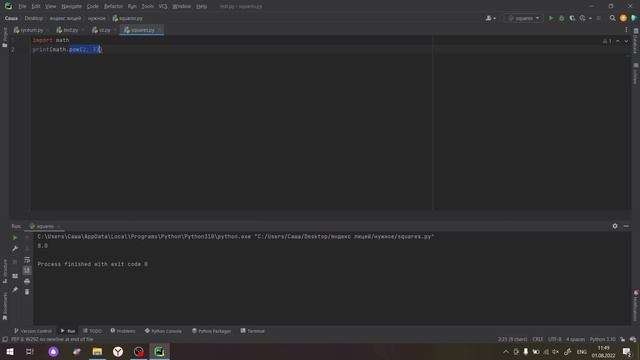Open the Edit menu
640x360 pixels.
click(36, 7)
